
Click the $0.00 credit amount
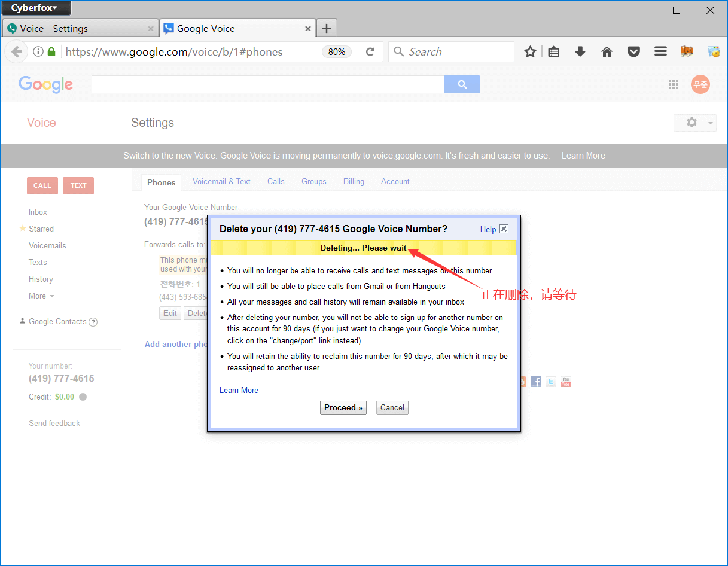point(65,397)
